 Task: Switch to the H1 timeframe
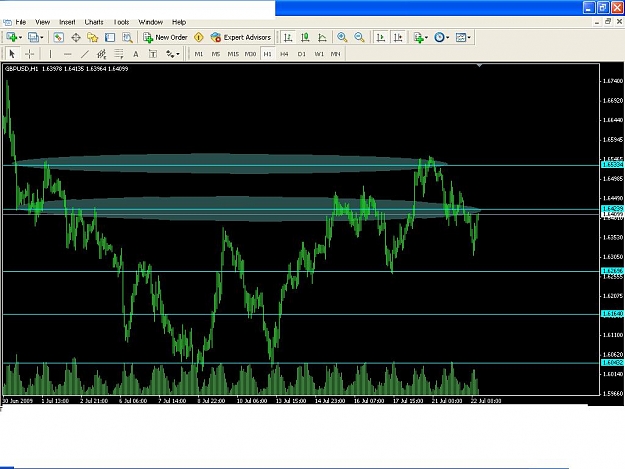(x=267, y=54)
